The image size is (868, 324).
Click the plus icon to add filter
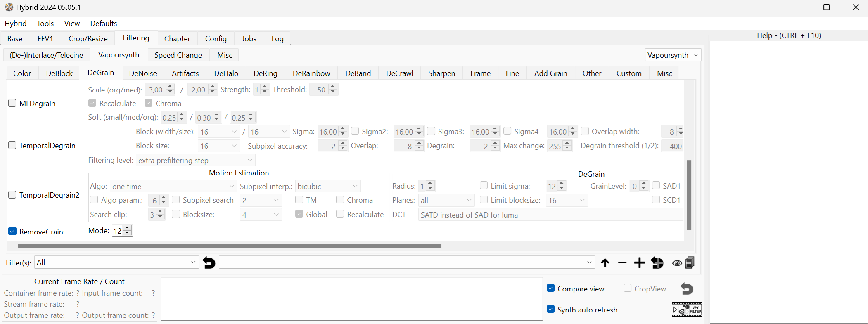[639, 263]
